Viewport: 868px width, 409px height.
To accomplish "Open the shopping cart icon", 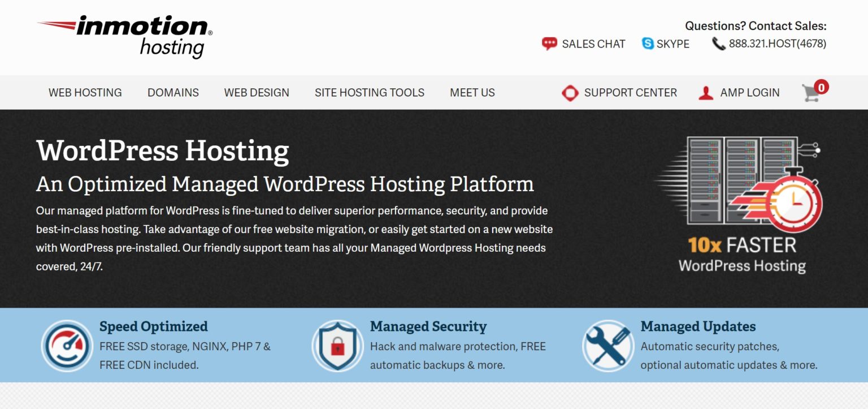I will coord(811,93).
